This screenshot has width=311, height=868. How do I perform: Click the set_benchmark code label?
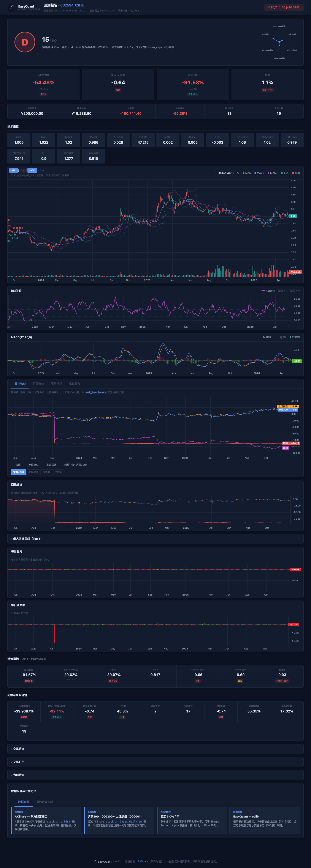click(x=96, y=392)
